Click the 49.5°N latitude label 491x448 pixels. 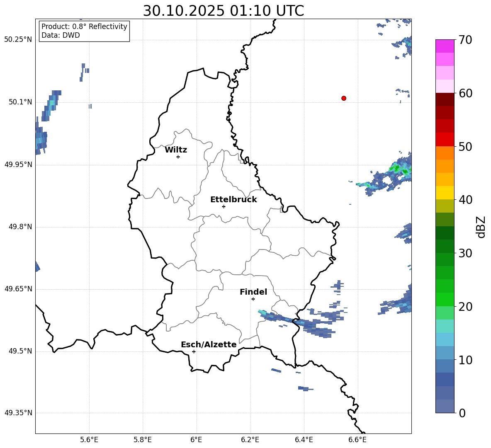click(20, 351)
